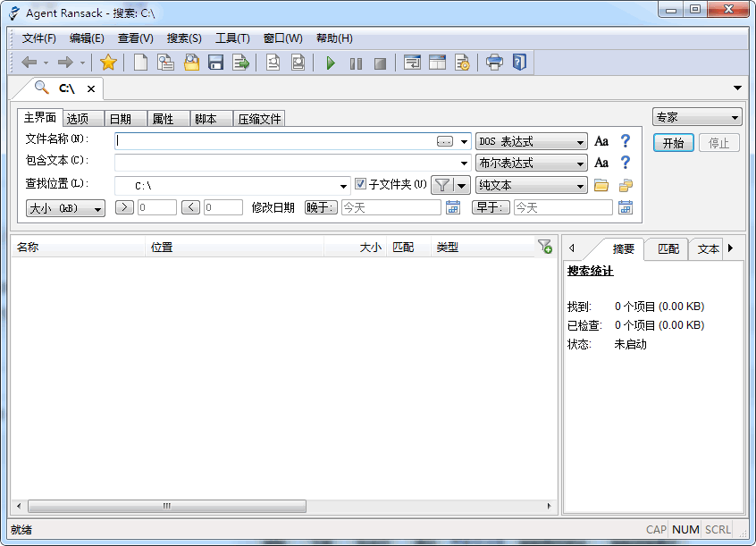756x546 pixels.
Task: Click the 停止 button
Action: (718, 143)
